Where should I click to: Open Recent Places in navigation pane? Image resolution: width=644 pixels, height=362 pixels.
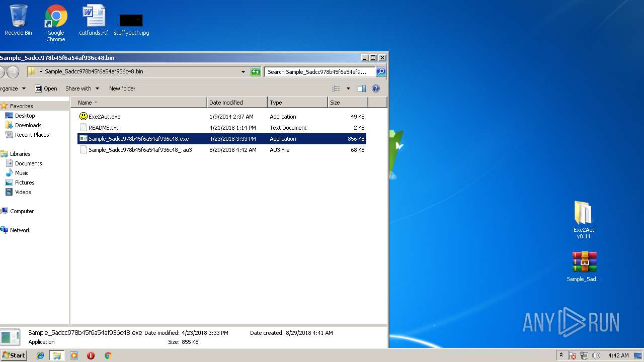click(32, 135)
